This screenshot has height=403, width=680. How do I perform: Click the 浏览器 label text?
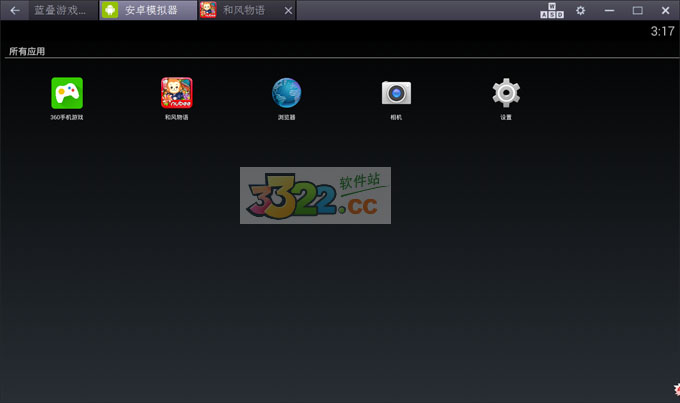click(286, 117)
